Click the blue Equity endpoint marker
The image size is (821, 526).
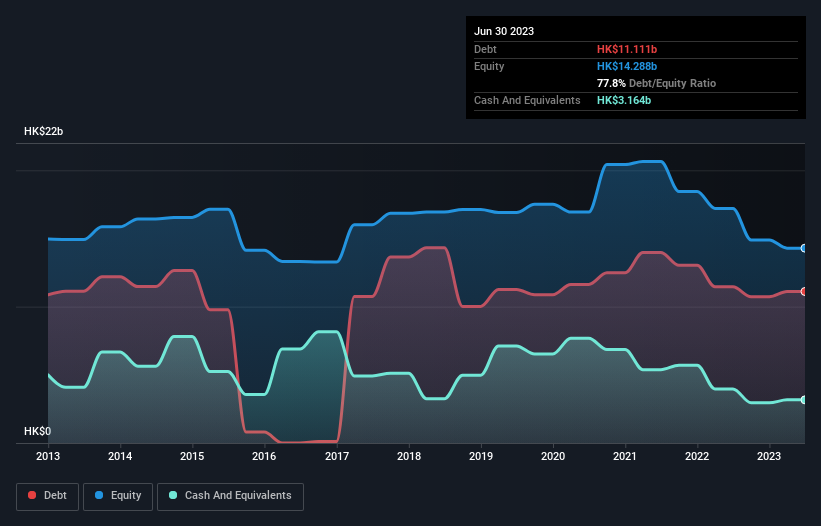tap(804, 248)
